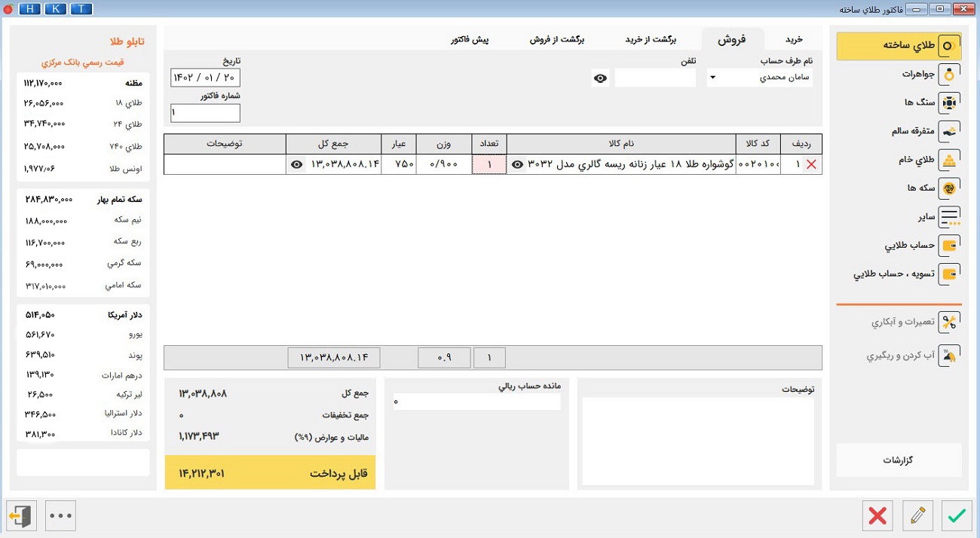
Task: Open تعميرات و آبکاري repairs icon
Action: pyautogui.click(x=949, y=322)
